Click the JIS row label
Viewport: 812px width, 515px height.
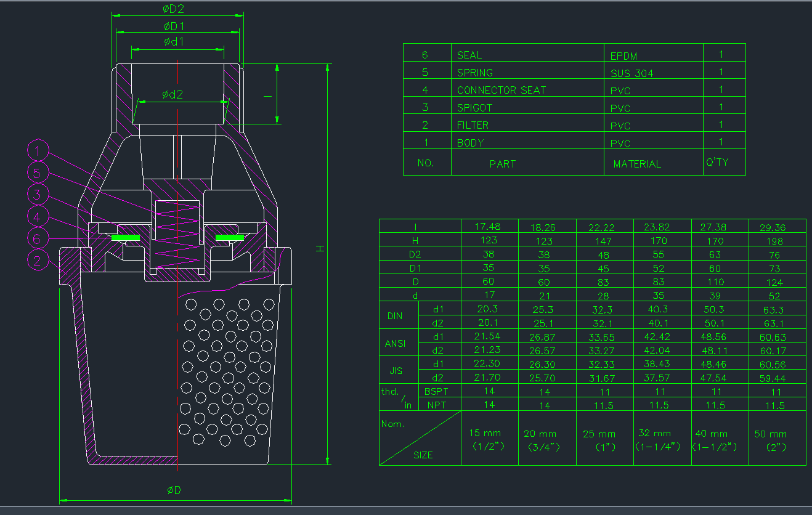coord(396,371)
